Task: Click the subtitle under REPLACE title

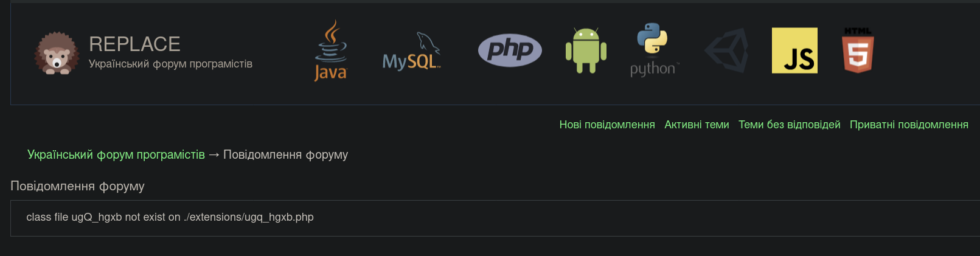Action: click(x=170, y=64)
